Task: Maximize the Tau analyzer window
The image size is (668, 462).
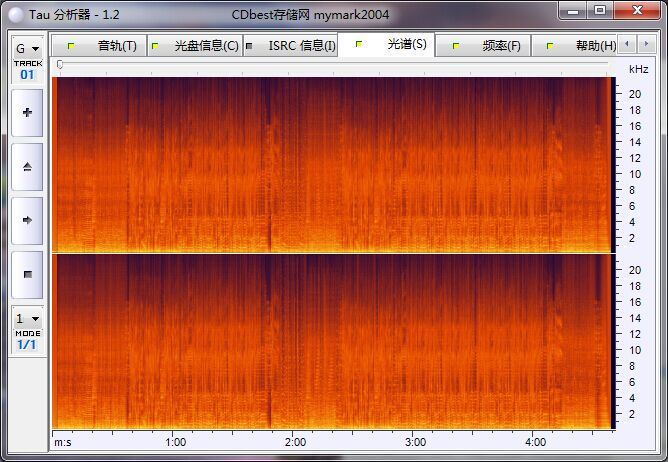Action: coord(600,10)
